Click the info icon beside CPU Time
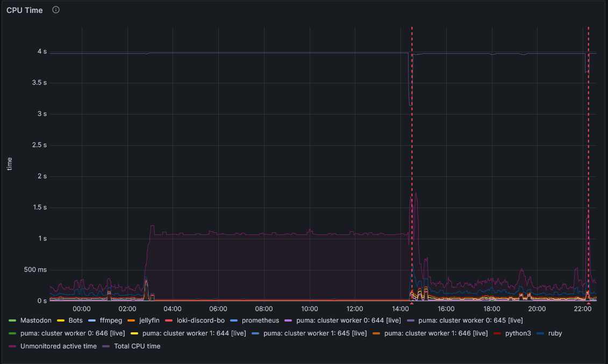 point(56,10)
